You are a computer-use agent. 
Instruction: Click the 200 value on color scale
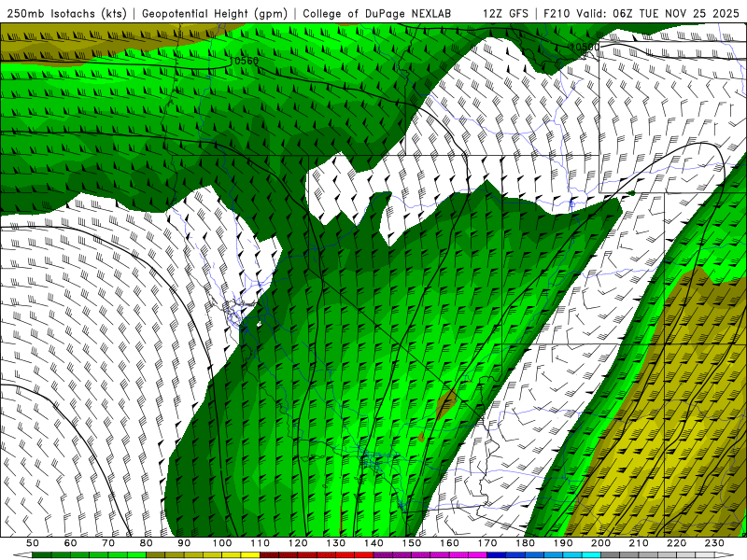(601, 543)
